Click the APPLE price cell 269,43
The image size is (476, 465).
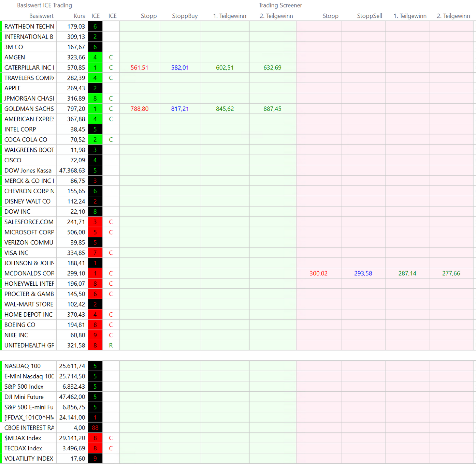[76, 88]
